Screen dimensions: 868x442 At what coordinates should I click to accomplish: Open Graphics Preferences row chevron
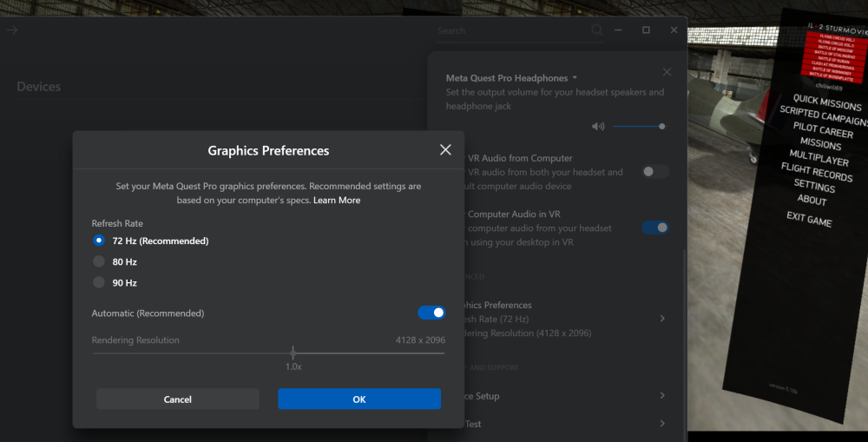(x=662, y=319)
